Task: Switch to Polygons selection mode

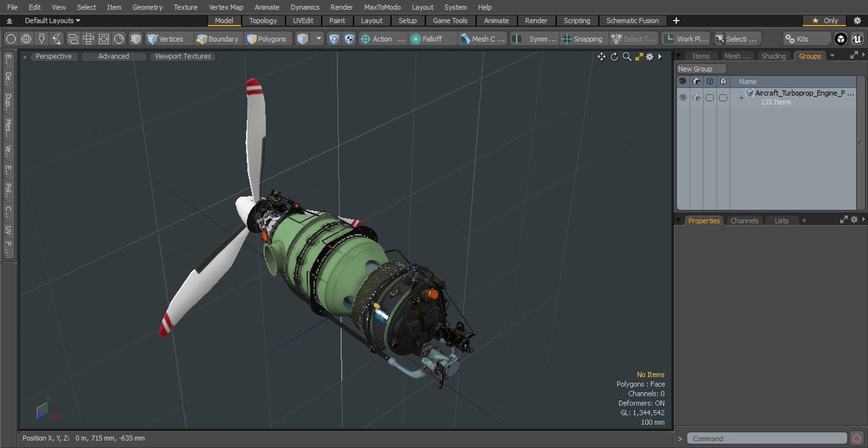Action: click(x=267, y=39)
